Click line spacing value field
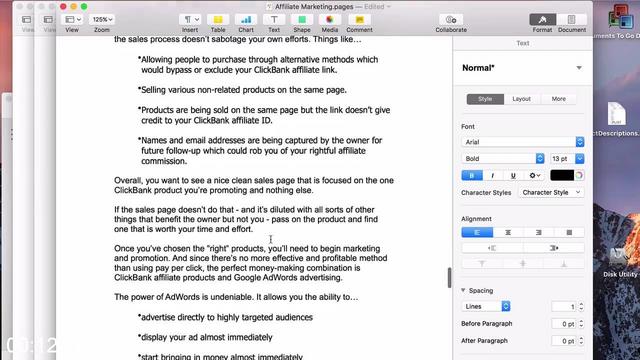The height and width of the screenshot is (360, 640). (x=564, y=306)
